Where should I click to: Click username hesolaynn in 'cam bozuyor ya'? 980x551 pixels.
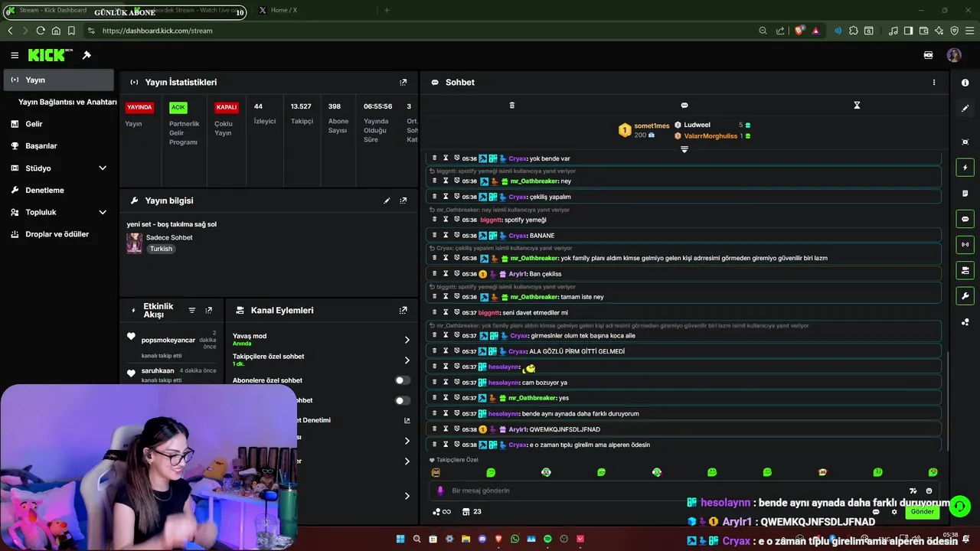click(x=504, y=383)
